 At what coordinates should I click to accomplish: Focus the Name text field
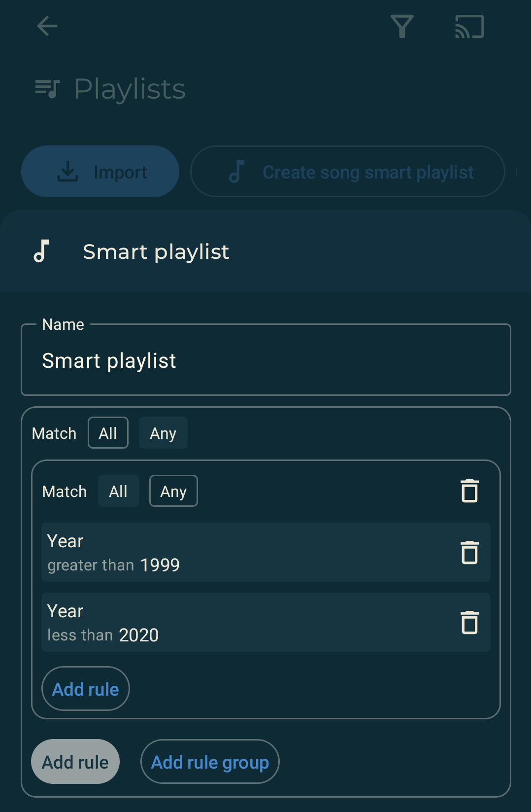(266, 360)
